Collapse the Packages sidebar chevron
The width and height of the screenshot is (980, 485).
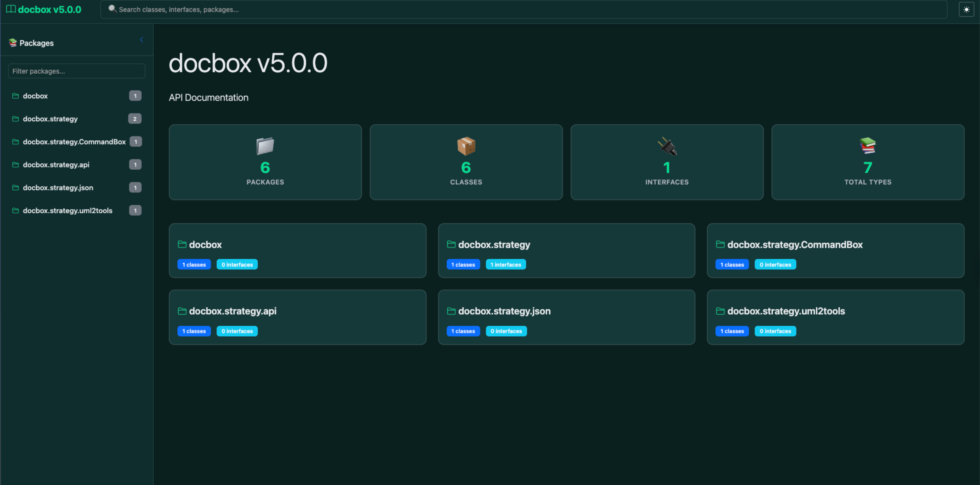(142, 40)
